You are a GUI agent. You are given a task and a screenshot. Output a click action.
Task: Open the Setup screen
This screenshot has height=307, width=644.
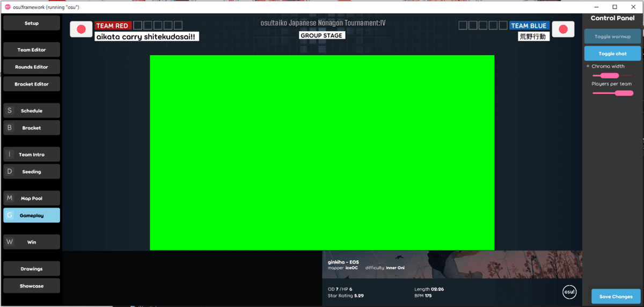tap(32, 23)
